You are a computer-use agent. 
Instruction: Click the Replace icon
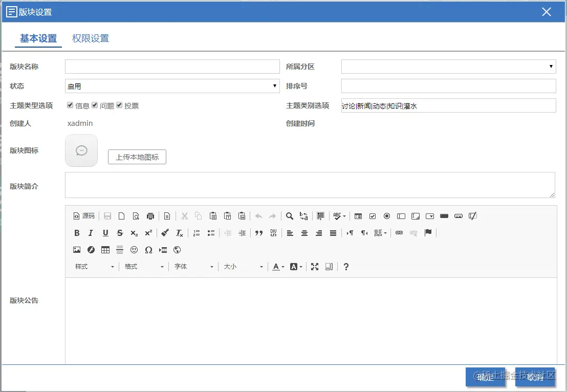pyautogui.click(x=304, y=216)
